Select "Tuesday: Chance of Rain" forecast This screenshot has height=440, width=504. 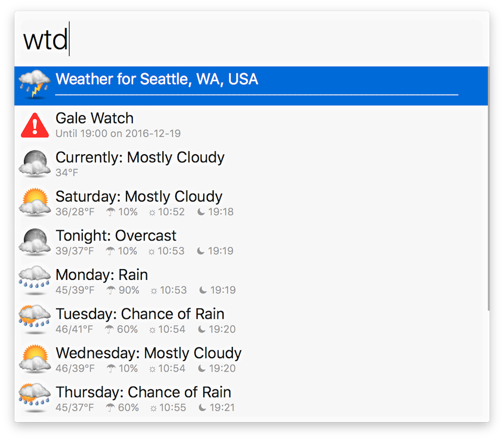coord(140,314)
